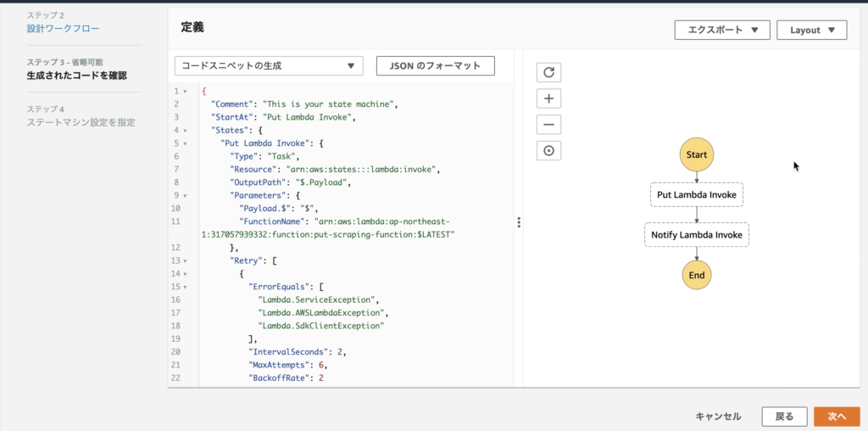
Task: Select the Notify Lambda Invoke node
Action: 697,235
